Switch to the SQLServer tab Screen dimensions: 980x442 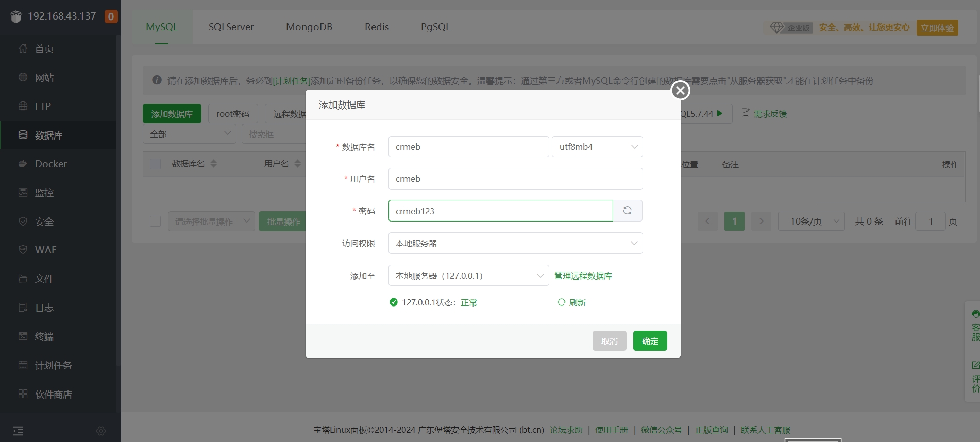coord(231,27)
